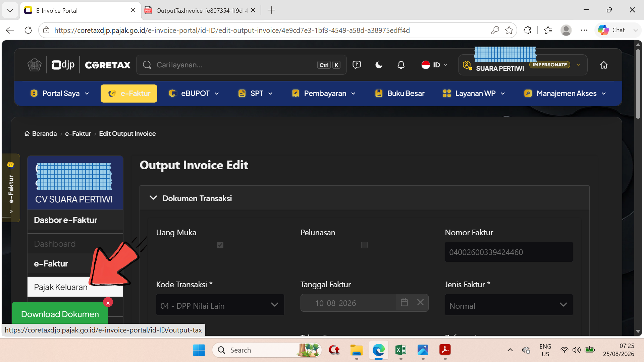Expand Portal Saya menu
Screen dimensions: 644x362
60,94
